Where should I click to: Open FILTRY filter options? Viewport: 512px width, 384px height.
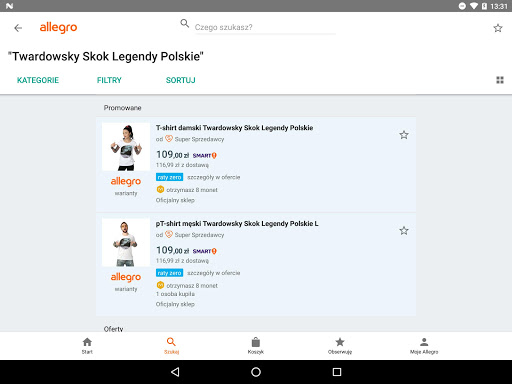(x=109, y=80)
